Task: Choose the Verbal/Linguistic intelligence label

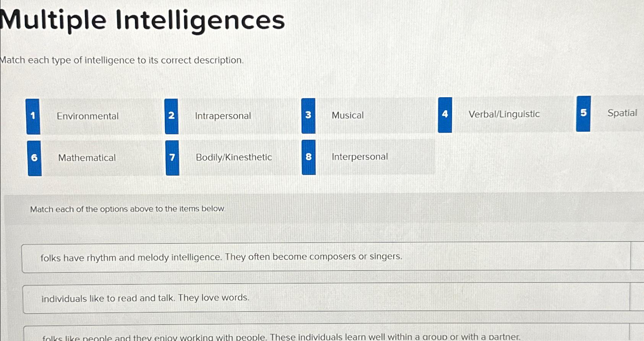Action: [x=504, y=114]
